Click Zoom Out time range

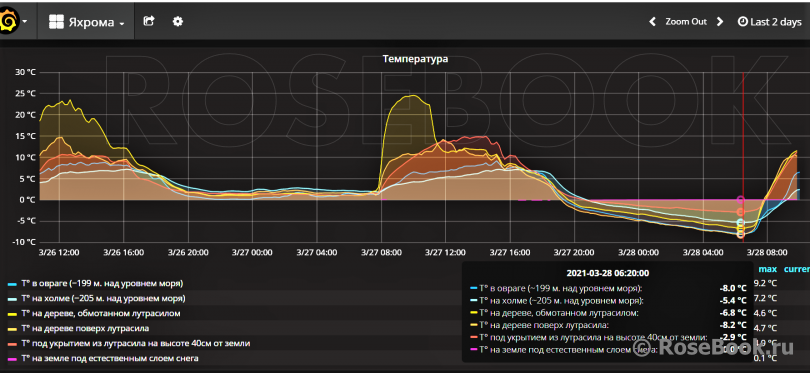[x=686, y=22]
